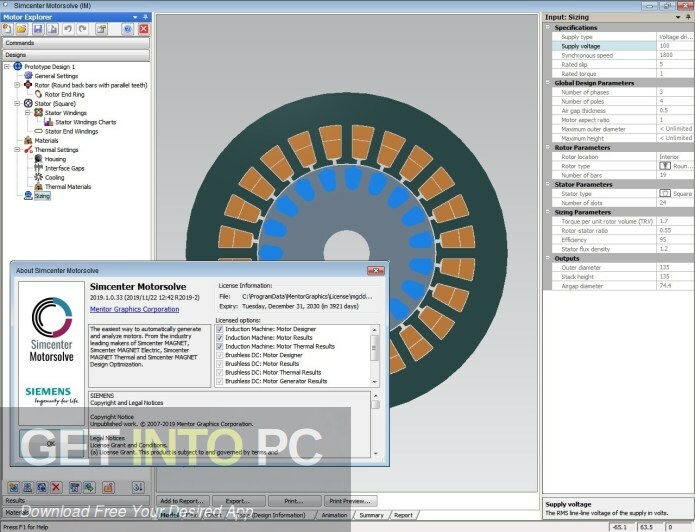
Task: Toggle Brushless DC: Motor Thermal Results checkbox
Action: [x=220, y=372]
